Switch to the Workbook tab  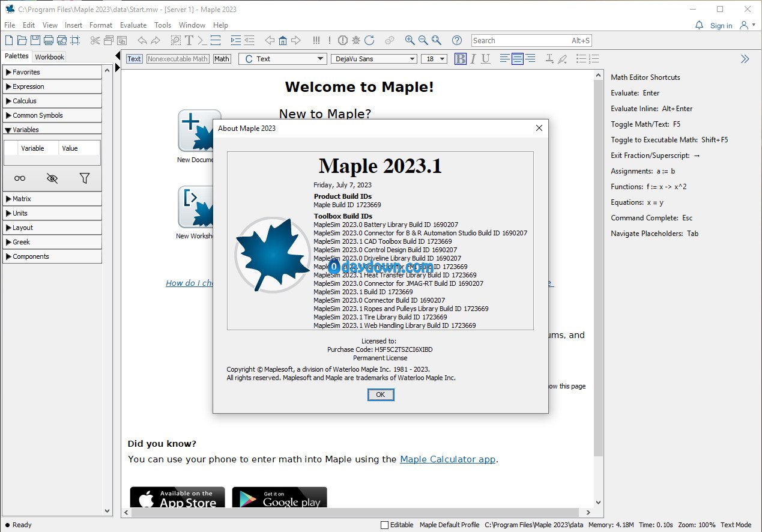point(49,57)
